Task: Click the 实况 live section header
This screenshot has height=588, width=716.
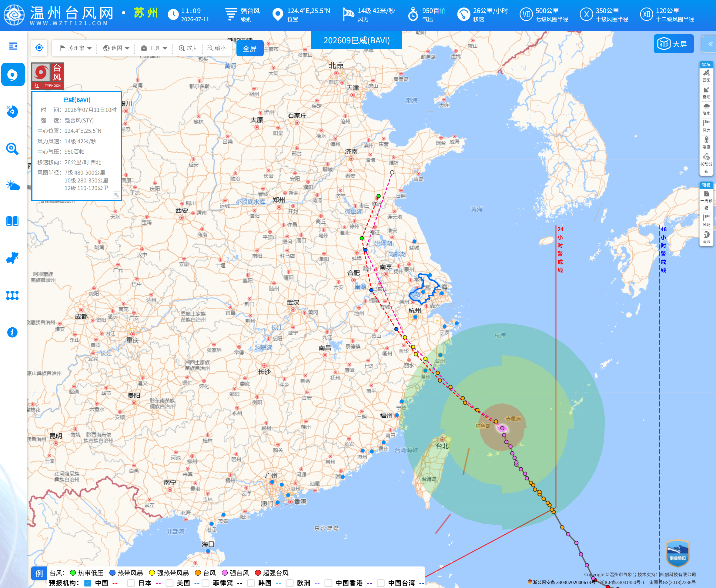Action: [x=706, y=64]
